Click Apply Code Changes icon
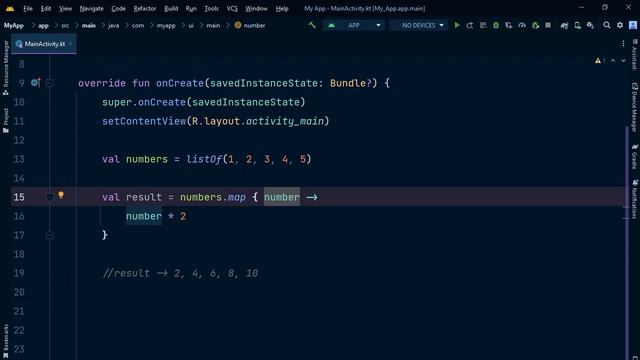Image resolution: width=640 pixels, height=360 pixels. click(x=483, y=25)
